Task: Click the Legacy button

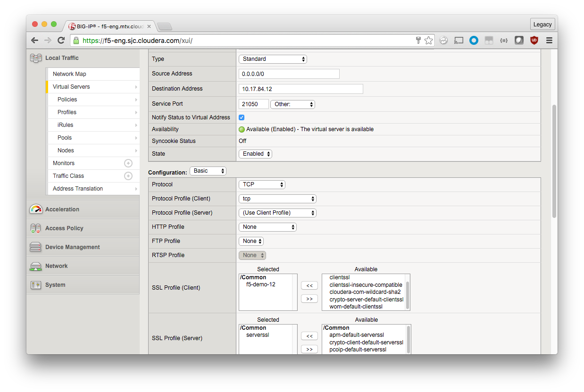Action: [x=542, y=25]
